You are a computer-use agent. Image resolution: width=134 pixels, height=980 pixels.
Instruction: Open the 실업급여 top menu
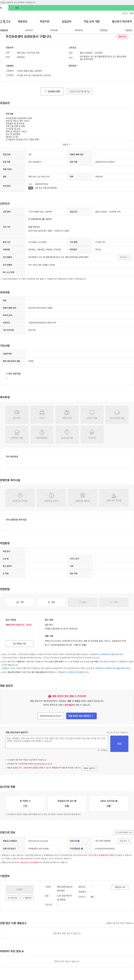67,22
